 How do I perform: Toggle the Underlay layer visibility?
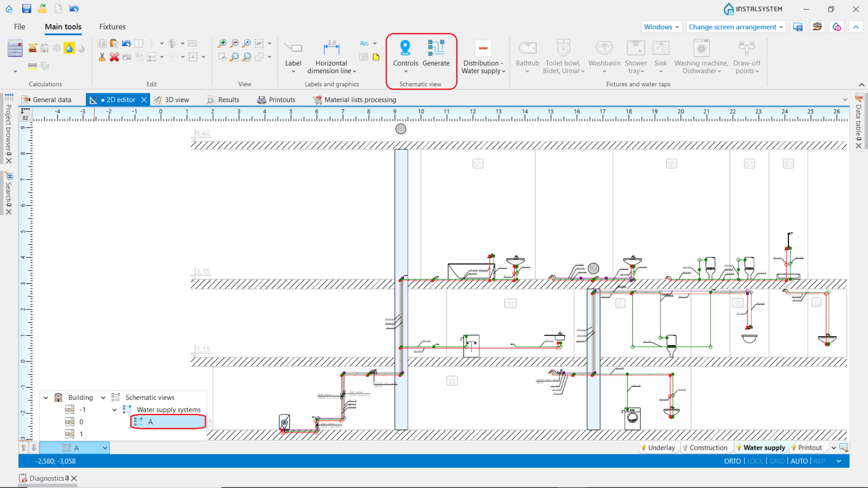(x=659, y=448)
